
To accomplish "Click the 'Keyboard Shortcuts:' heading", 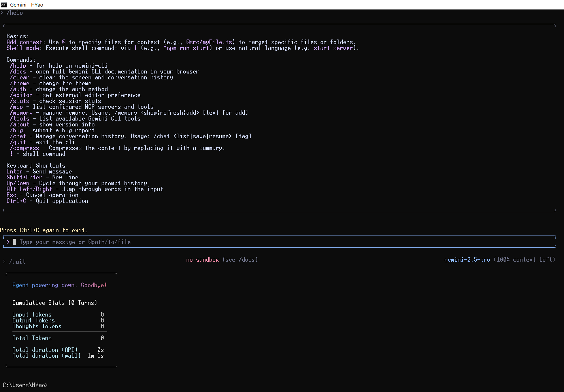I will click(38, 166).
